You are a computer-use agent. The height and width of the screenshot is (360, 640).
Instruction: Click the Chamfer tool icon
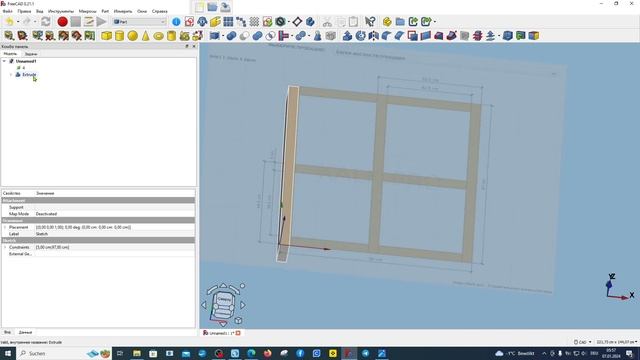[x=400, y=36]
